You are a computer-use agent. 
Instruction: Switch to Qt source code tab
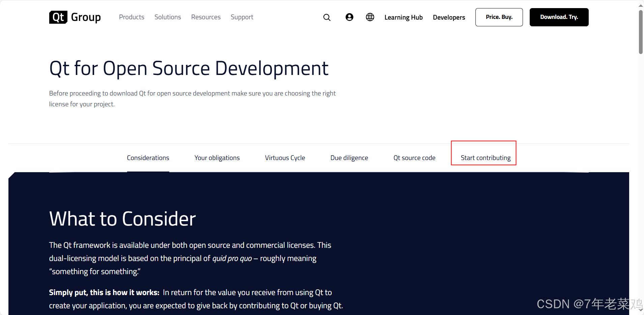[414, 158]
